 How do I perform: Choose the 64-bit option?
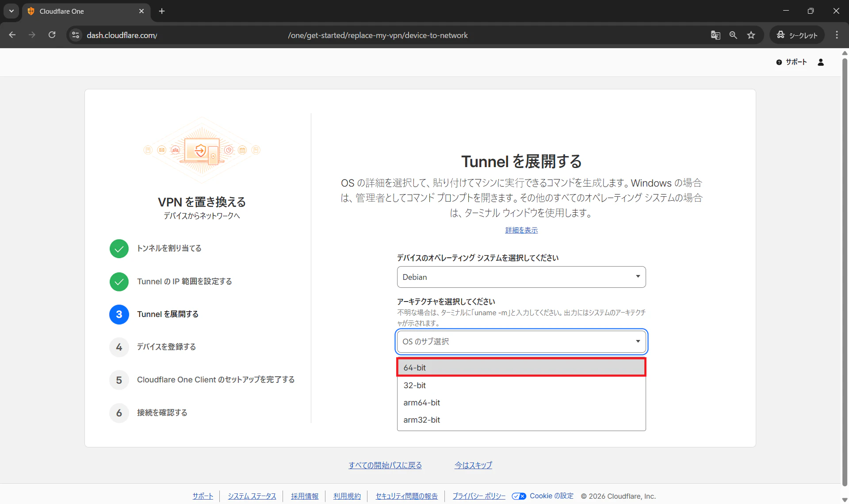(521, 367)
